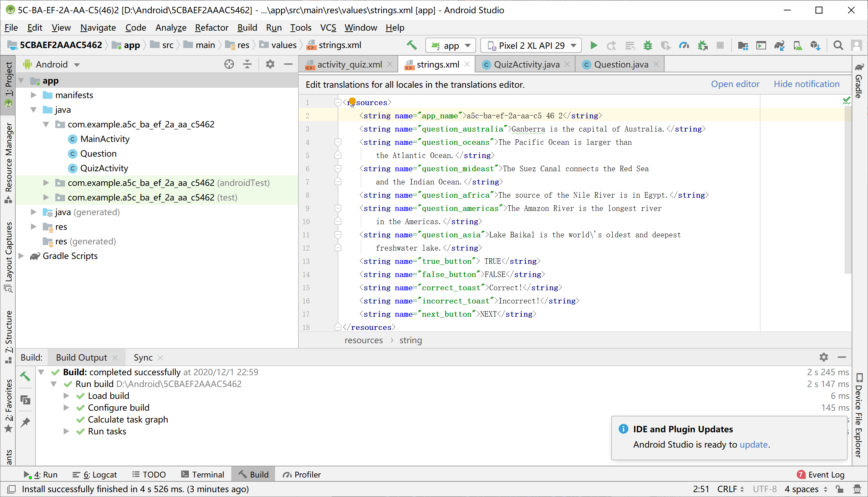Open Pixel 2 XL API 29 device dropdown
Screen dimensions: 868x497
(x=531, y=45)
